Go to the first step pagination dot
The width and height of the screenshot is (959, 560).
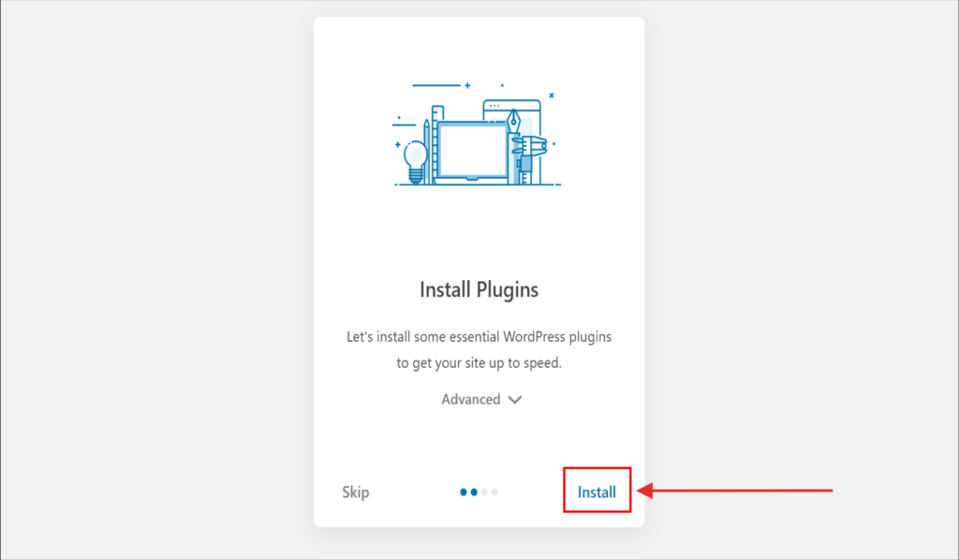464,492
